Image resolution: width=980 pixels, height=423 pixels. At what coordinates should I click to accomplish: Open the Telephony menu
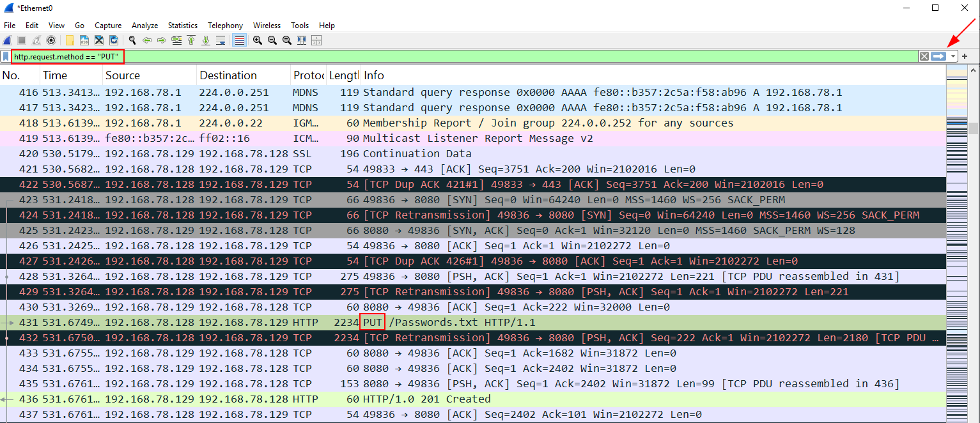pos(225,26)
